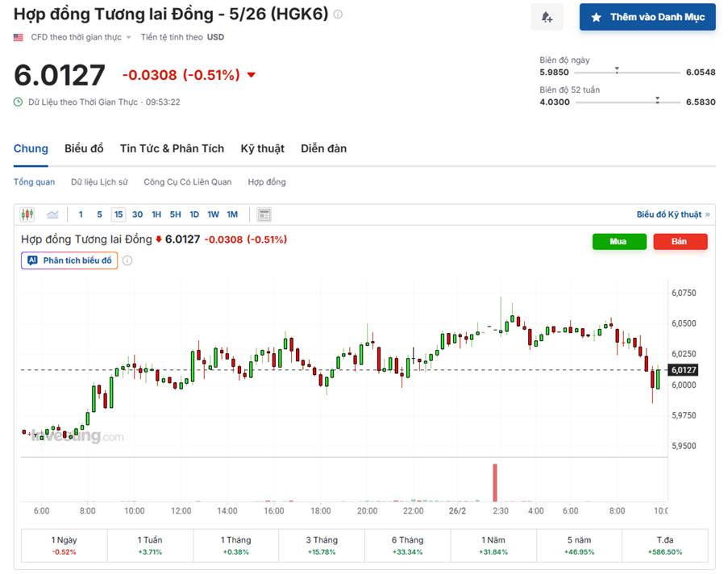Select area chart type icon
The height and width of the screenshot is (574, 728).
pos(53,214)
